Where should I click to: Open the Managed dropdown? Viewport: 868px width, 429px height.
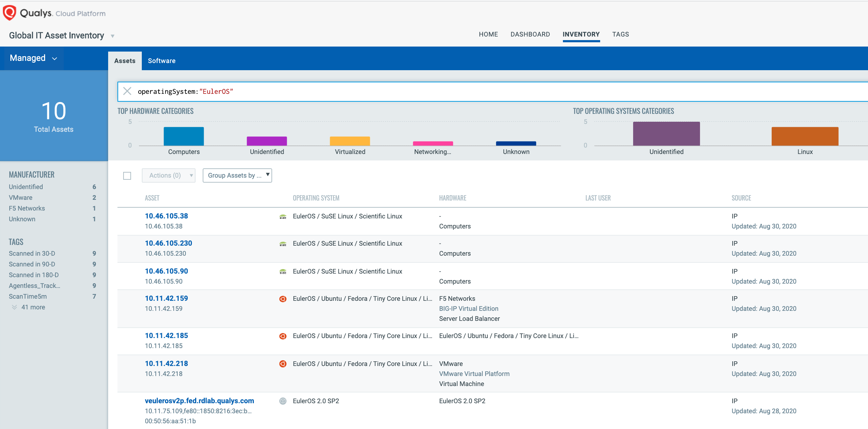33,58
